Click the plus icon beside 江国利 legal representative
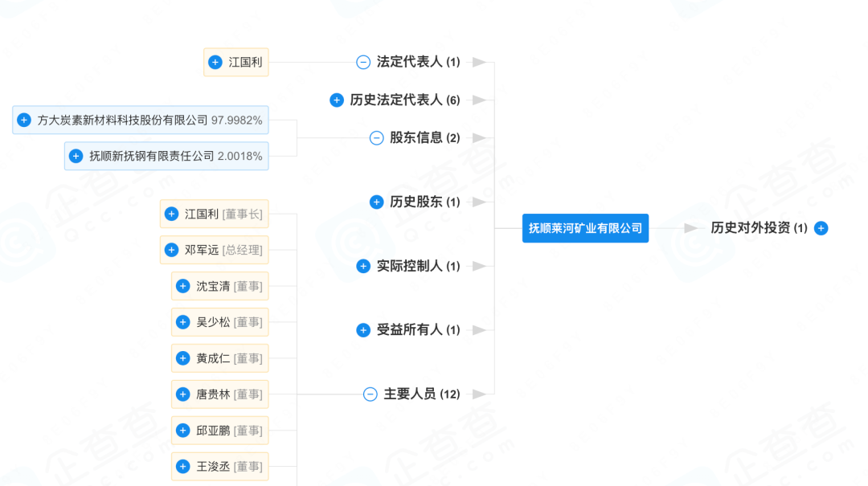The image size is (868, 486). click(x=215, y=62)
